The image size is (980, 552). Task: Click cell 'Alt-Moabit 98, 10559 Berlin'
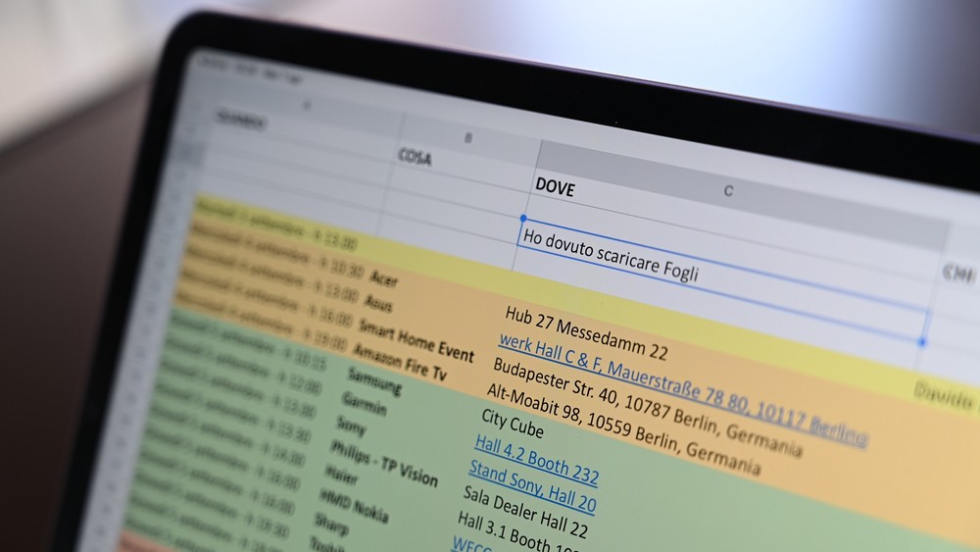[x=623, y=428]
